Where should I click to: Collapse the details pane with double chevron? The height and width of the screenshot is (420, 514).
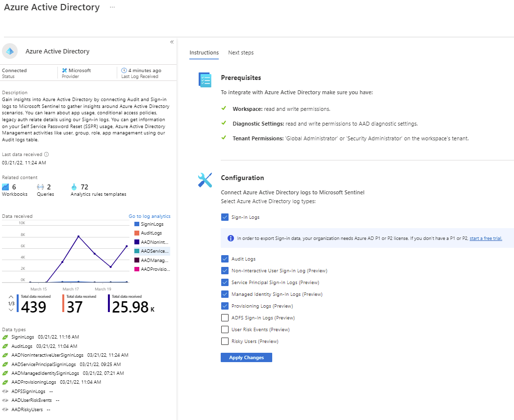pos(172,42)
